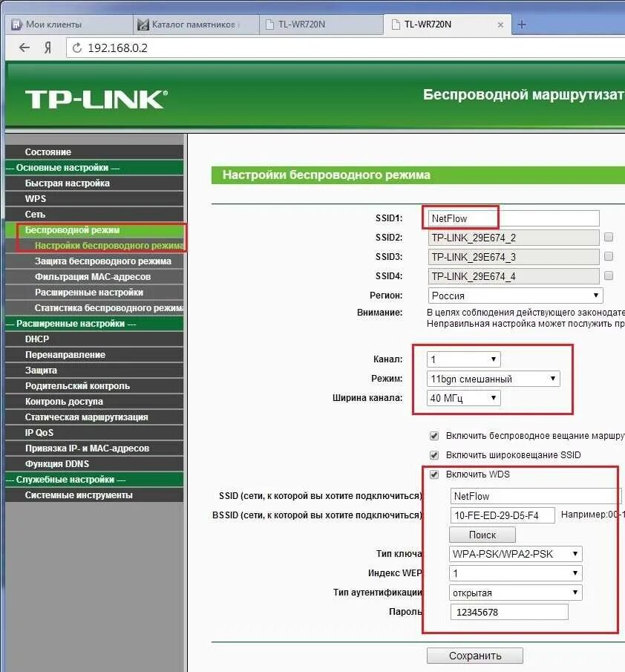
Task: Open wireless Расширенные настройки submenu
Action: click(x=94, y=293)
